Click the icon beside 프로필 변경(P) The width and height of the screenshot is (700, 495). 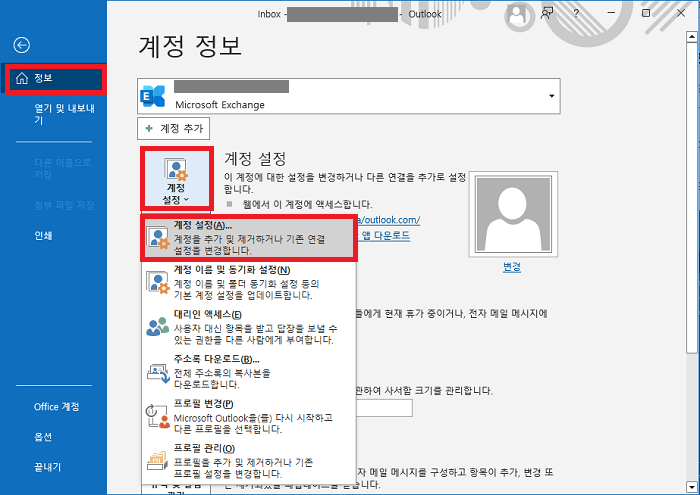[x=158, y=416]
